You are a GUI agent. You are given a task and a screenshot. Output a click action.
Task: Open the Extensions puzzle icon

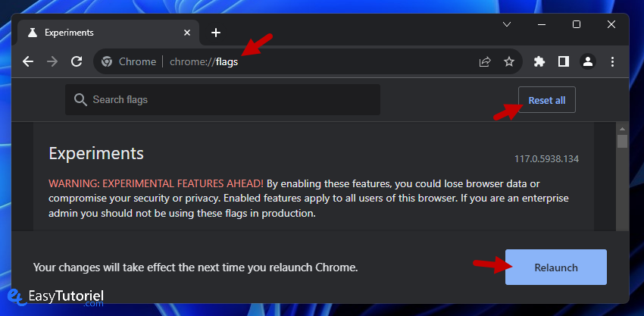click(x=539, y=61)
